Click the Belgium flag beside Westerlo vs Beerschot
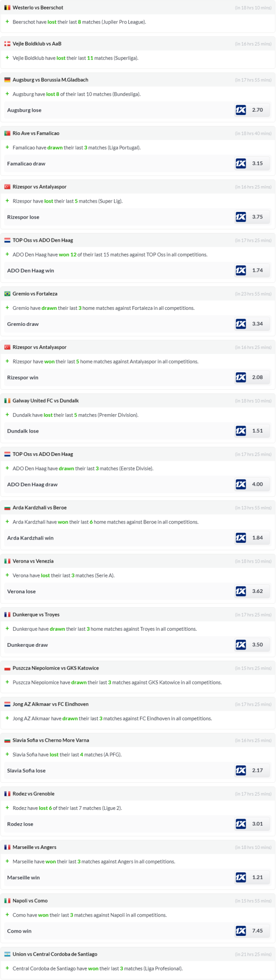This screenshot has width=276, height=980. [7, 8]
